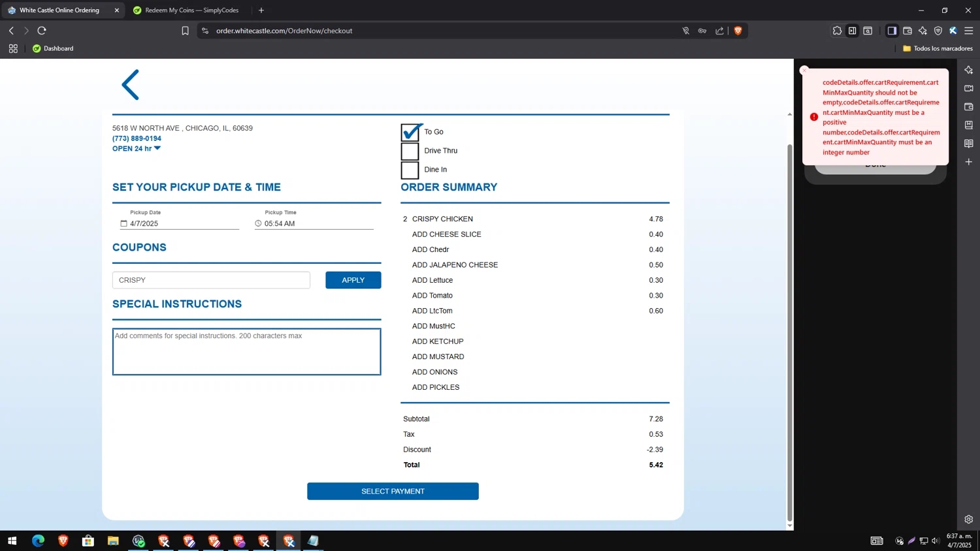
Task: Click the address bar URL
Action: click(284, 31)
